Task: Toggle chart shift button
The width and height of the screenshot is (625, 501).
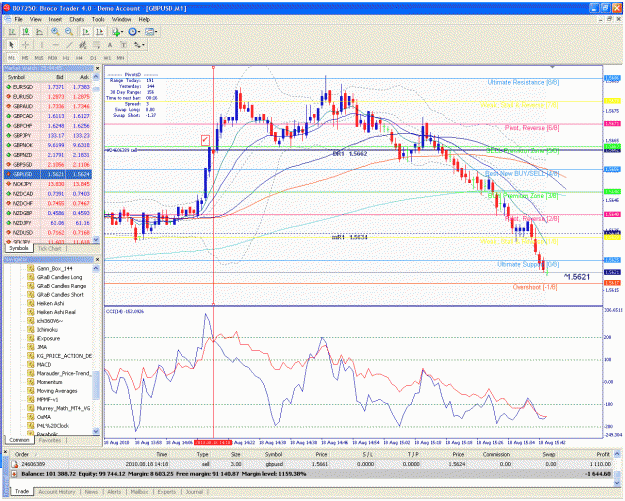Action: tap(100, 31)
